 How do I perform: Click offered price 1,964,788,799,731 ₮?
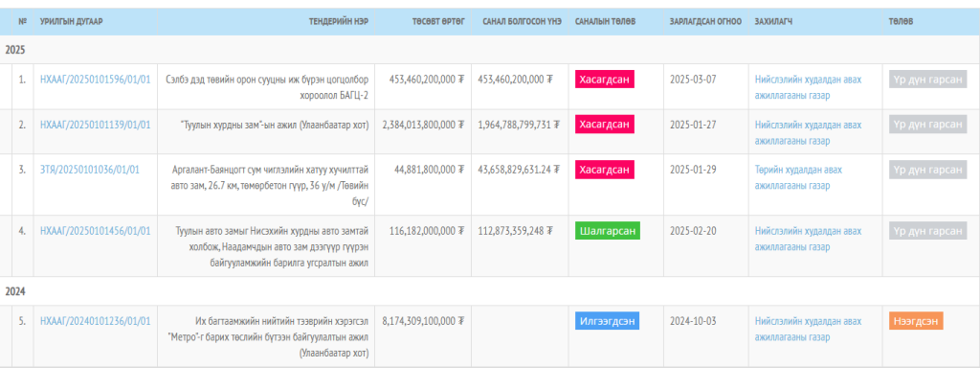(520, 125)
